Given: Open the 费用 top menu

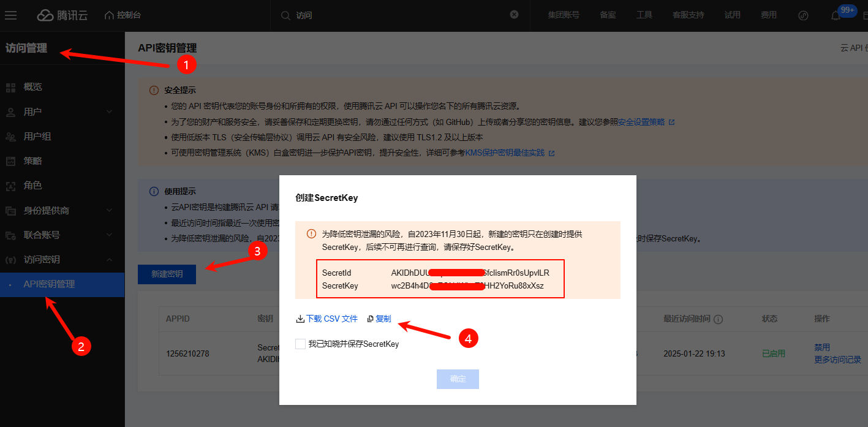Looking at the screenshot, I should (768, 15).
